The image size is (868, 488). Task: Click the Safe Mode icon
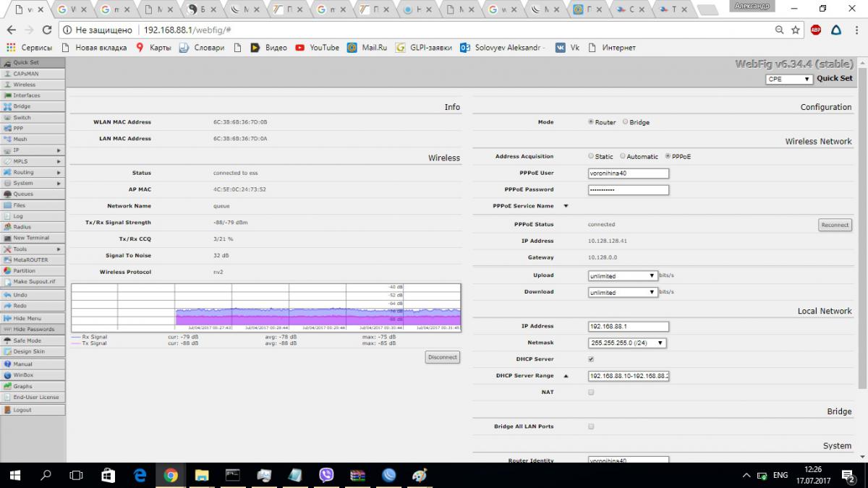click(7, 341)
